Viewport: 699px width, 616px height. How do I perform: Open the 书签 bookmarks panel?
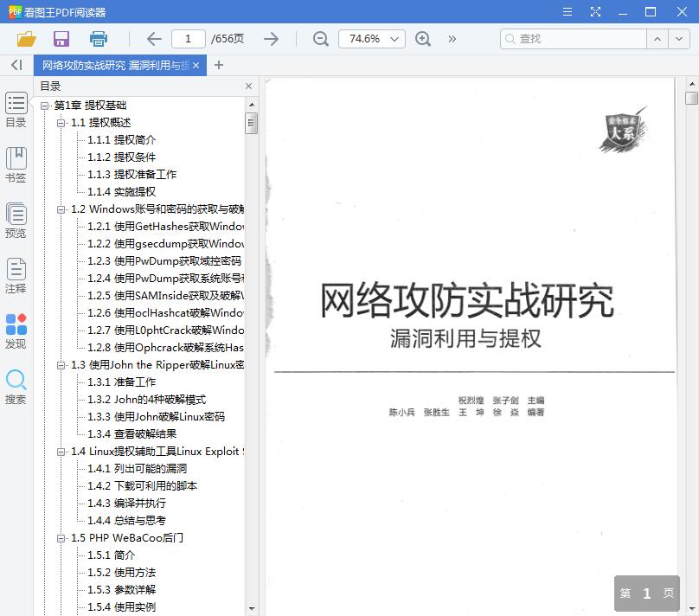coord(16,166)
